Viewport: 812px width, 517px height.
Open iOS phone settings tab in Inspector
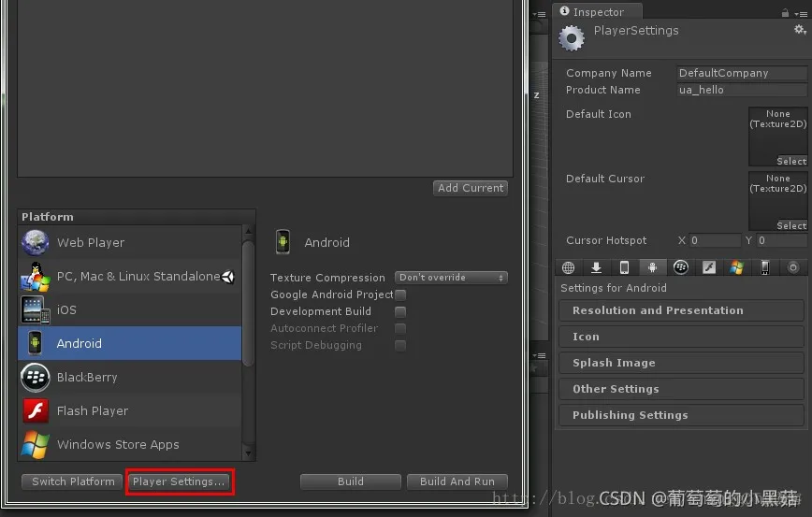tap(624, 267)
